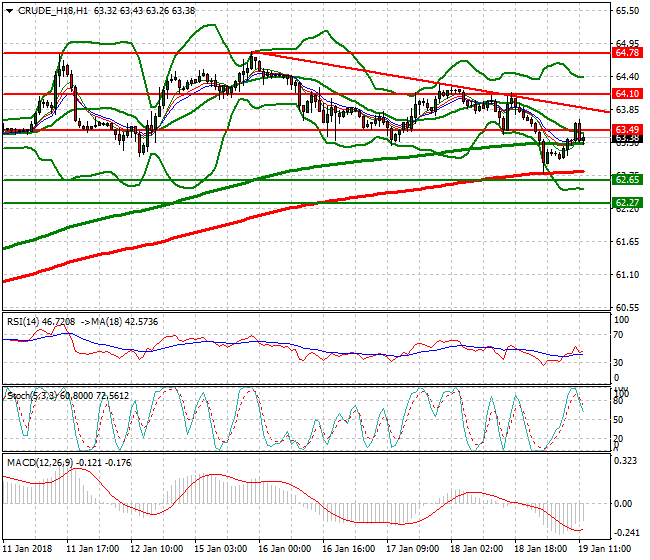Click the 63.85 value on price axis
The width and height of the screenshot is (650, 560).
(x=627, y=110)
